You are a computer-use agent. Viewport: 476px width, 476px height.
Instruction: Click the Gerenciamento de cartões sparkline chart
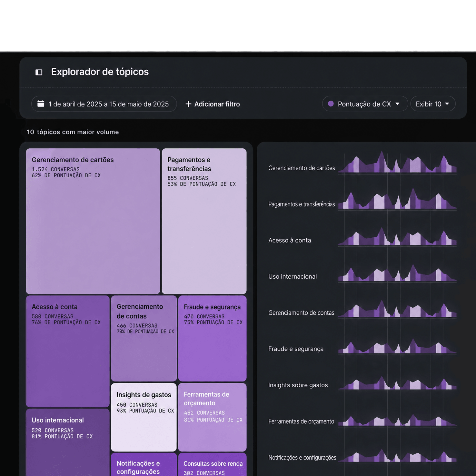point(397,162)
